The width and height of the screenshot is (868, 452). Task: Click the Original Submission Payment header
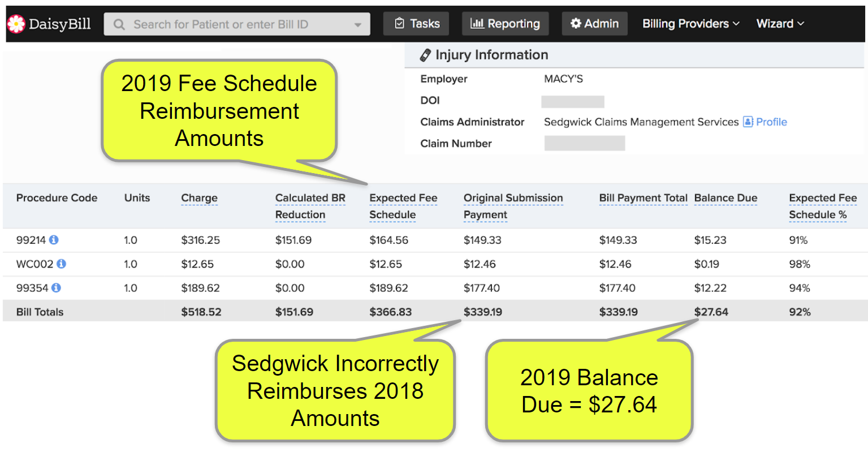[513, 206]
